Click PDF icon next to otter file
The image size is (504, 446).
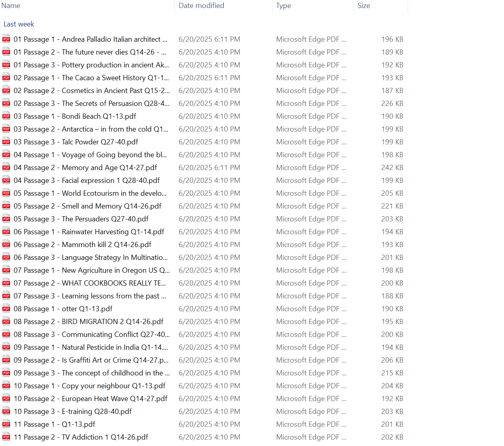(6, 308)
